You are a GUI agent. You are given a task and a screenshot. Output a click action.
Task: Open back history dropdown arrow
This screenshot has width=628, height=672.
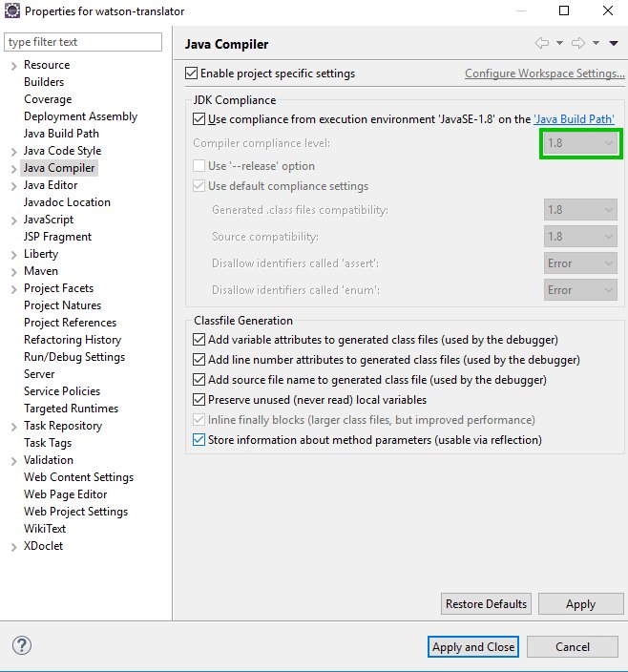pos(559,43)
